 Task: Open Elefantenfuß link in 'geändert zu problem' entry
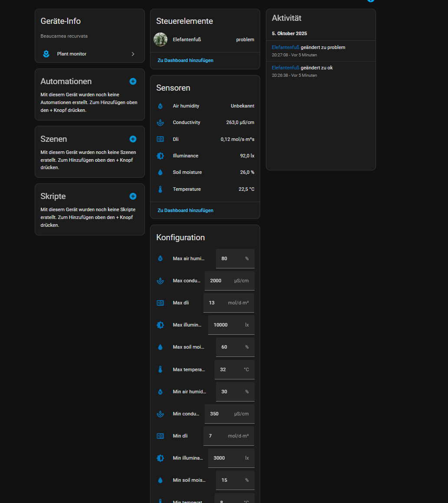(x=285, y=47)
